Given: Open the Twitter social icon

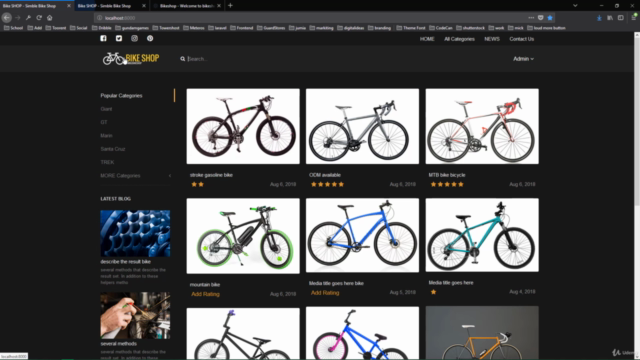Looking at the screenshot, I should (119, 38).
